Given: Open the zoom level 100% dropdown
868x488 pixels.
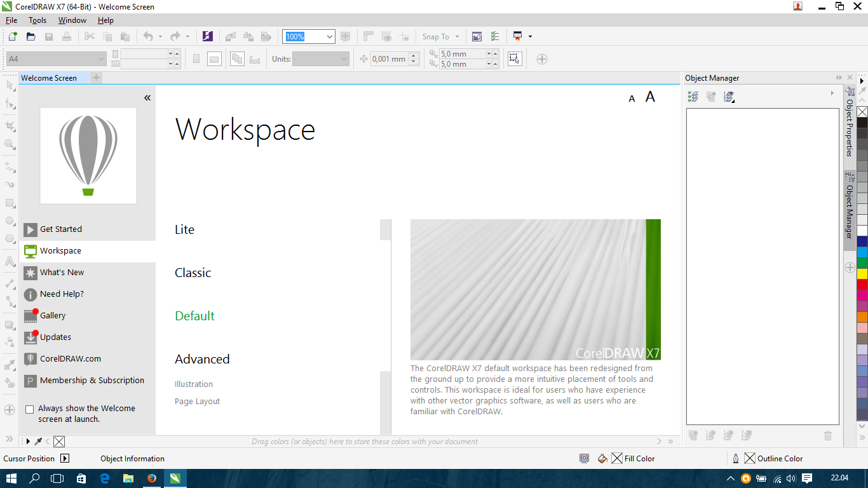Looking at the screenshot, I should coord(330,37).
